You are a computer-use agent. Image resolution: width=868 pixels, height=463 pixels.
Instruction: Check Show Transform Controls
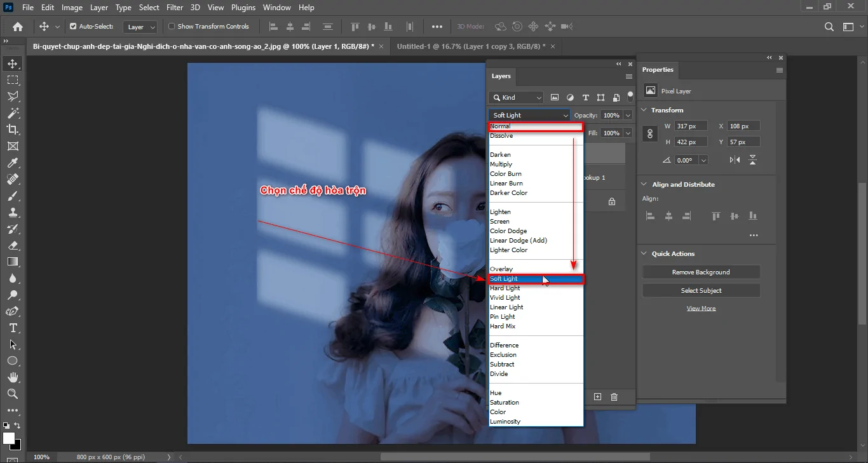[x=171, y=27]
